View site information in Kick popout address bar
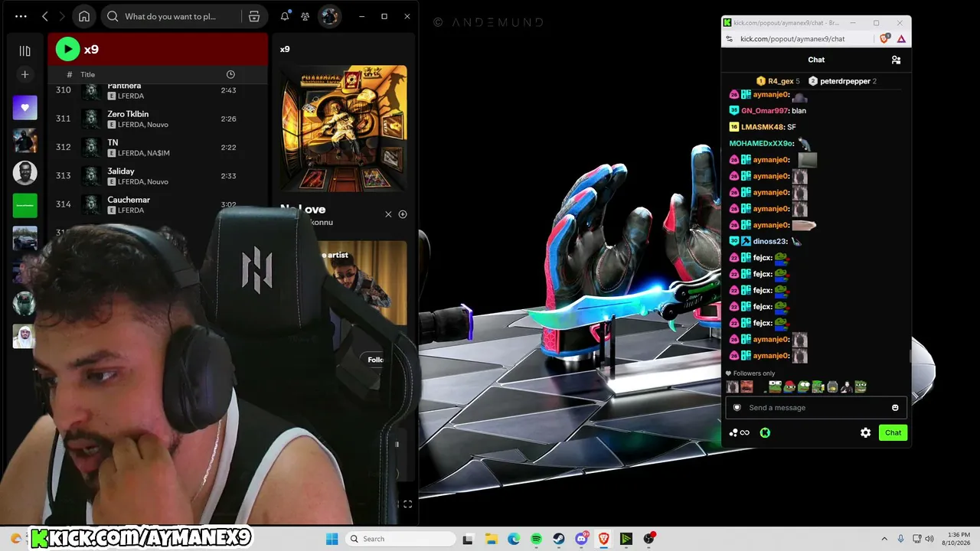This screenshot has width=980, height=551. (x=730, y=39)
